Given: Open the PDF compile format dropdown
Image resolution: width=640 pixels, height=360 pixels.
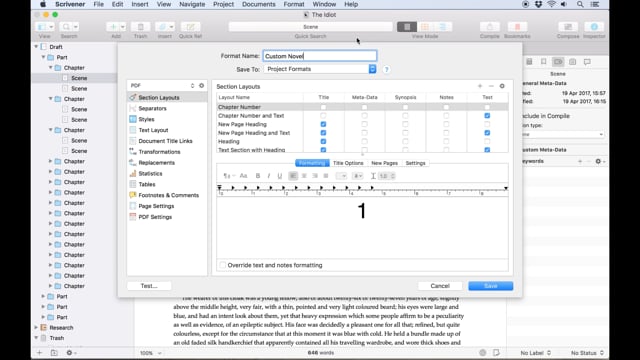Looking at the screenshot, I should click(x=162, y=85).
